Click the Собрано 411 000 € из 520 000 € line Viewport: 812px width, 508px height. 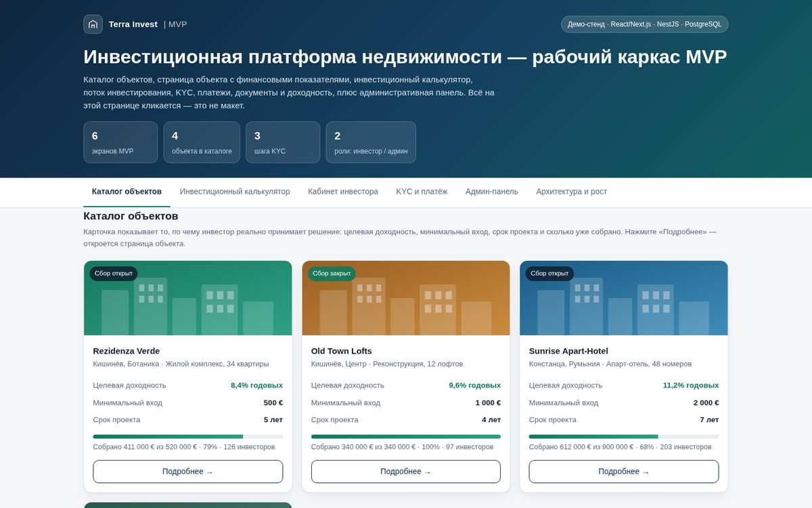tap(184, 447)
